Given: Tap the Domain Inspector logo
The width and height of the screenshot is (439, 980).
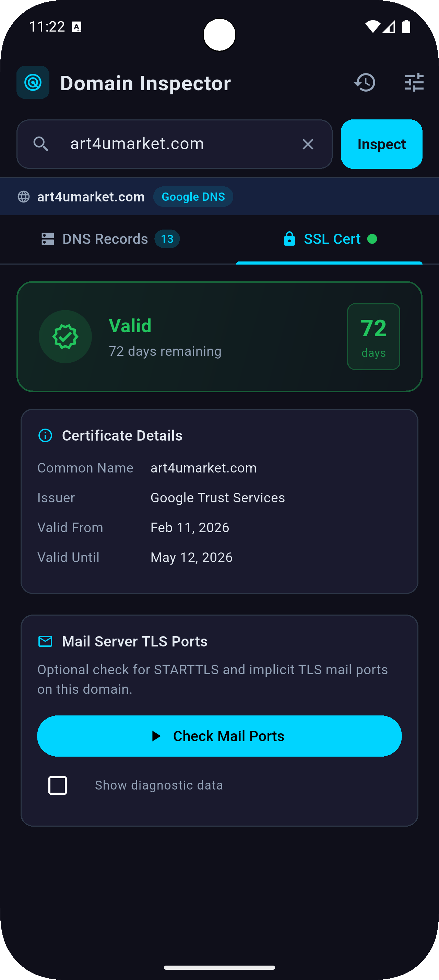Looking at the screenshot, I should pyautogui.click(x=33, y=83).
